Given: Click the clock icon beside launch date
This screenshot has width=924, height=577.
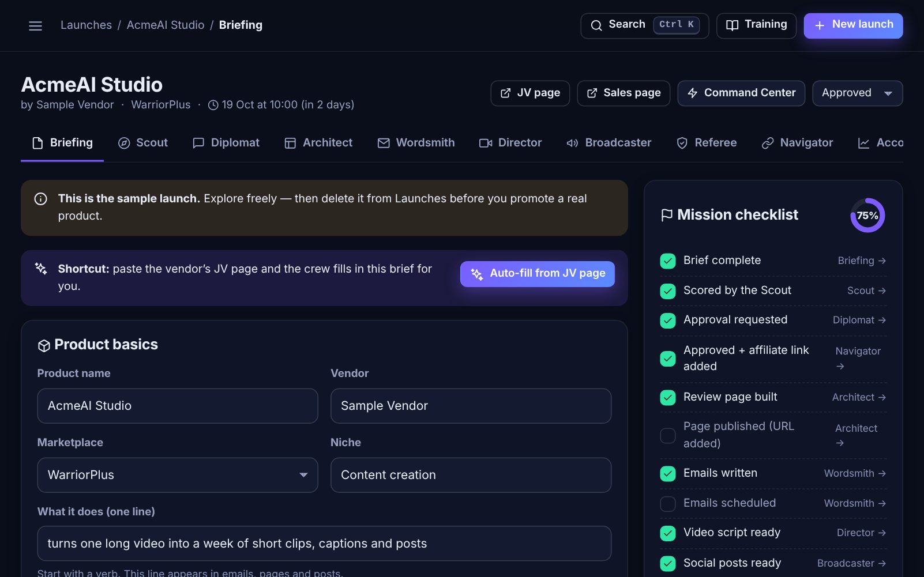Looking at the screenshot, I should [213, 105].
